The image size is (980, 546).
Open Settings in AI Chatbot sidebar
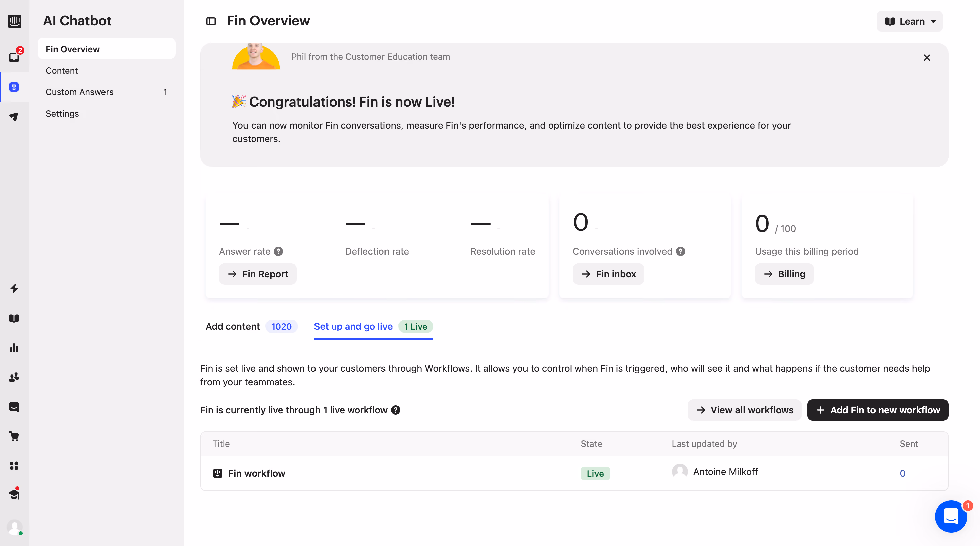click(x=107, y=113)
